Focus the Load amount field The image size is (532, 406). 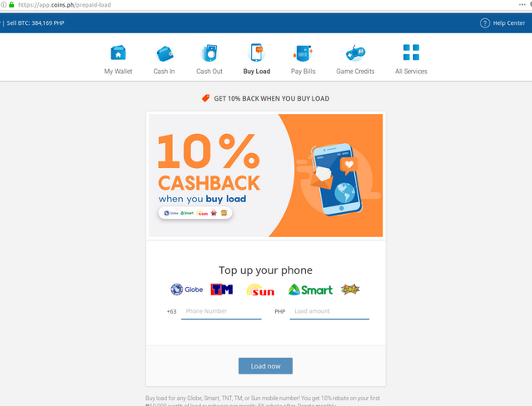[329, 312]
